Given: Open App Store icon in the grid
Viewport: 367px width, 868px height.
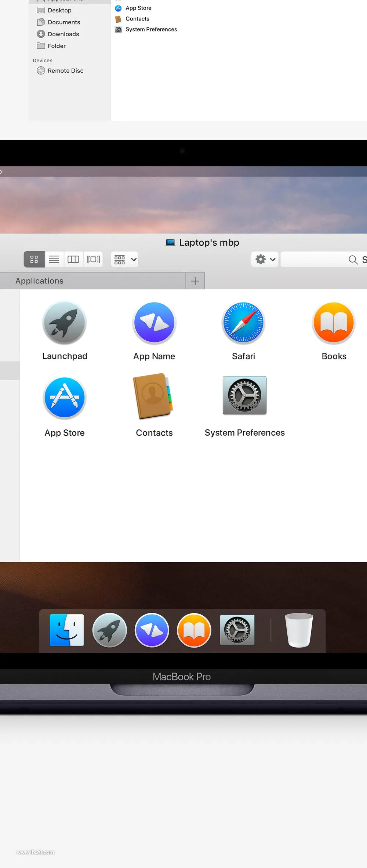Looking at the screenshot, I should (65, 398).
